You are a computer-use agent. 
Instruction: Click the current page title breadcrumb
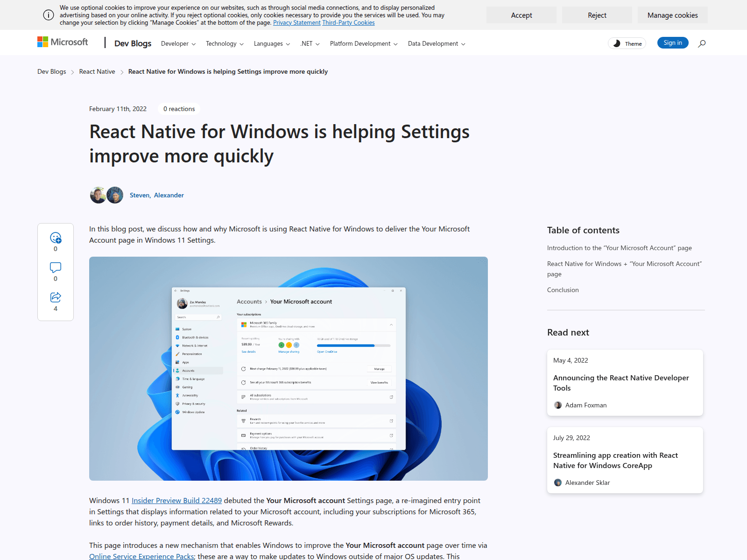(228, 71)
